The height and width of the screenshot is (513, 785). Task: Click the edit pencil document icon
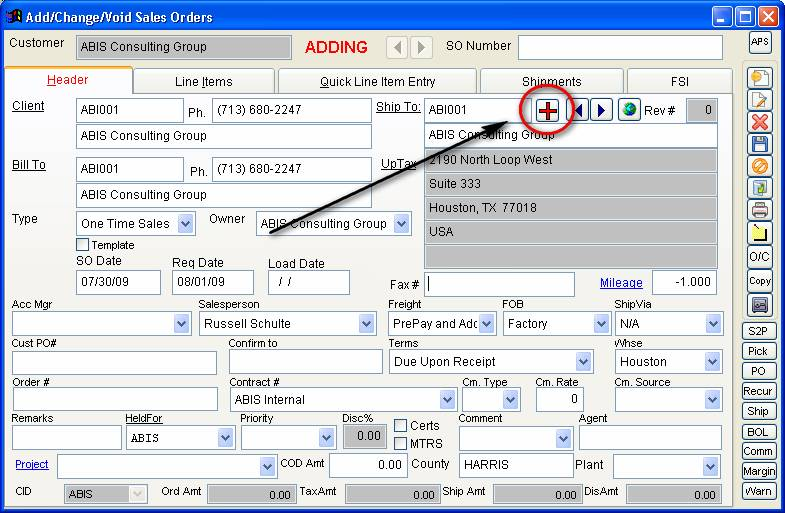760,100
